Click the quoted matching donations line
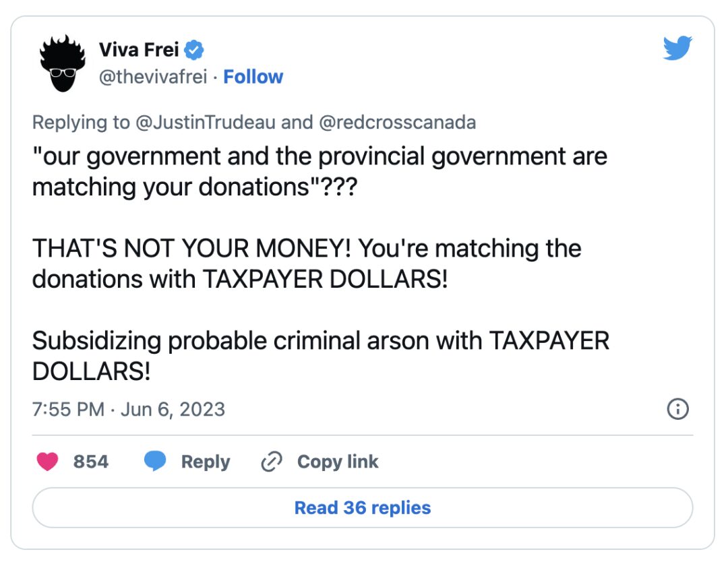 click(320, 171)
